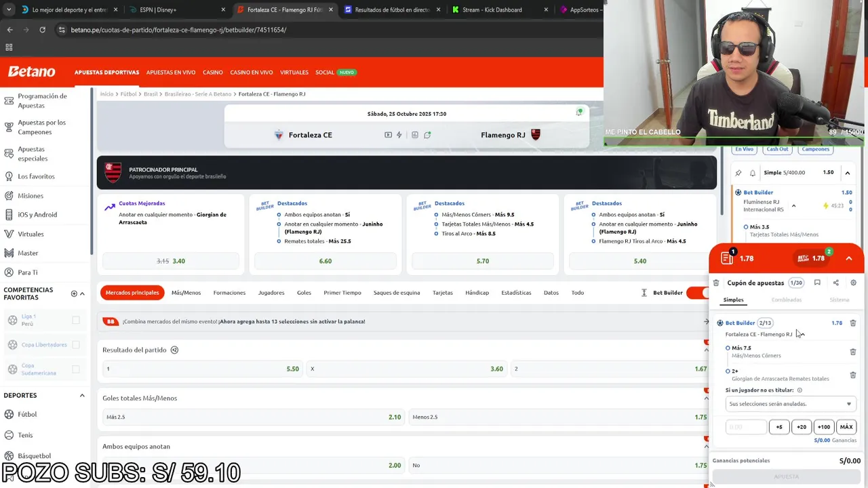This screenshot has width=868, height=488.
Task: Switch to the Combinadas slip tab
Action: pos(786,300)
